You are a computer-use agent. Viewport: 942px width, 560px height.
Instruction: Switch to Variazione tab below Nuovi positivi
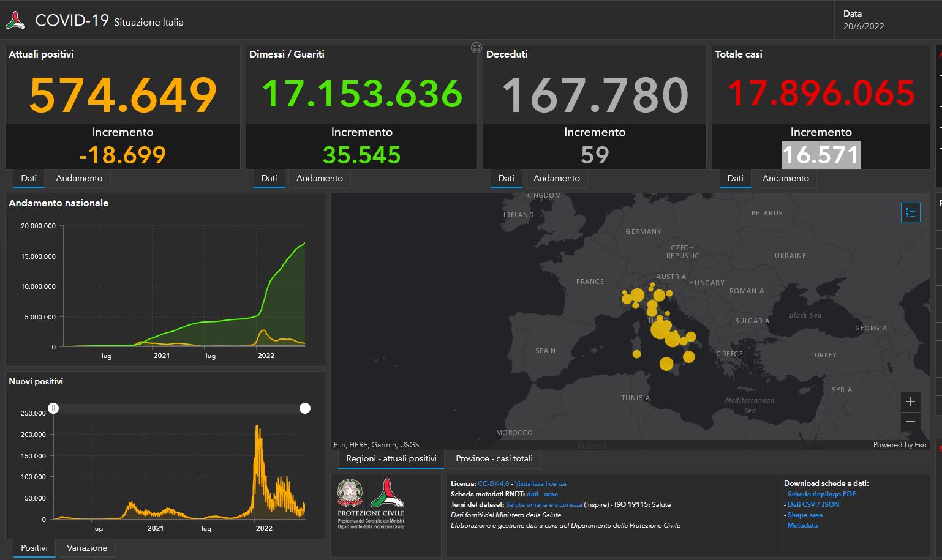87,548
